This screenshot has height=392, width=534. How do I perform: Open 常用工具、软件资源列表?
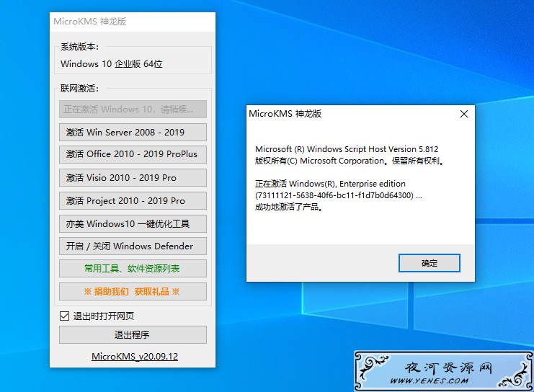coord(133,268)
